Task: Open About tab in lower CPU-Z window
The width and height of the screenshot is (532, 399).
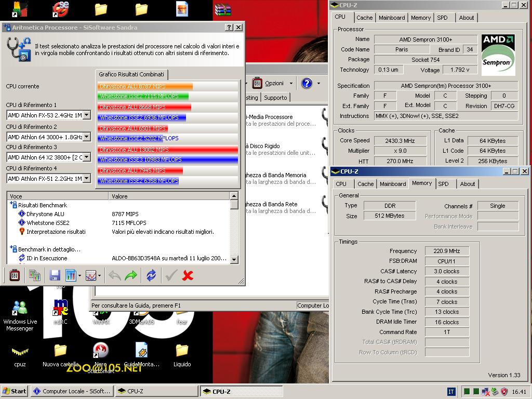Action: click(x=467, y=184)
